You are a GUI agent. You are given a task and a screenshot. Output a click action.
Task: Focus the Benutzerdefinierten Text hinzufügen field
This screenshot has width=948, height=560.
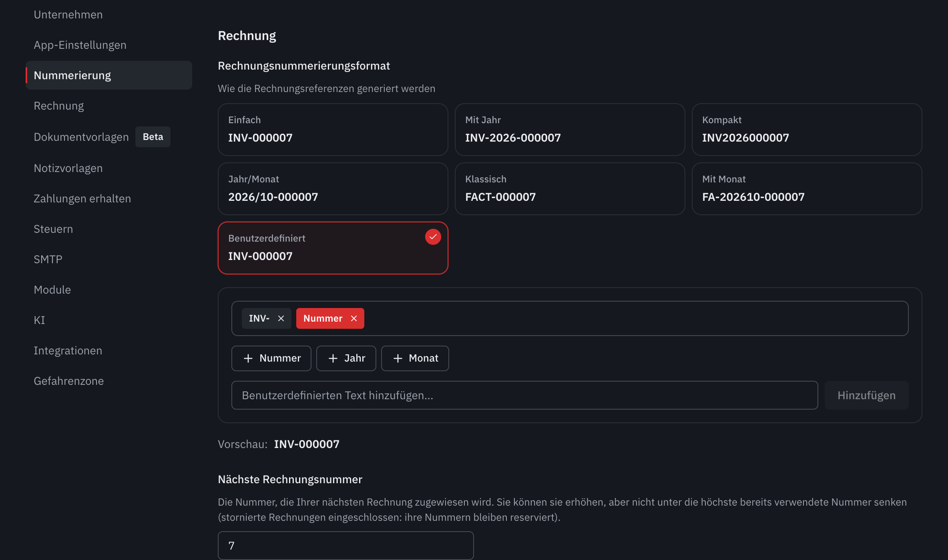[524, 395]
